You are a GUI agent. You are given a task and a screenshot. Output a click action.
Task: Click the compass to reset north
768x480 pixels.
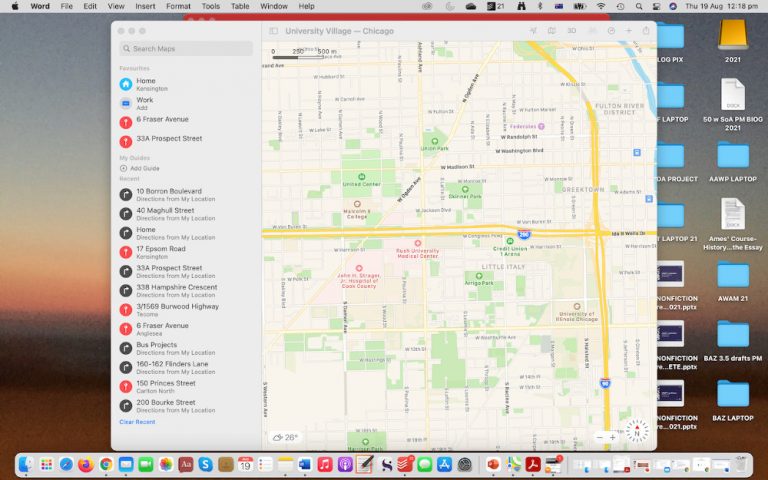point(637,431)
